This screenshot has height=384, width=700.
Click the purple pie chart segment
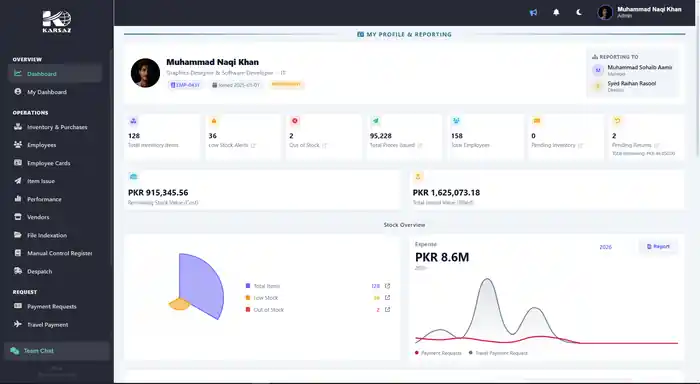[x=201, y=284]
